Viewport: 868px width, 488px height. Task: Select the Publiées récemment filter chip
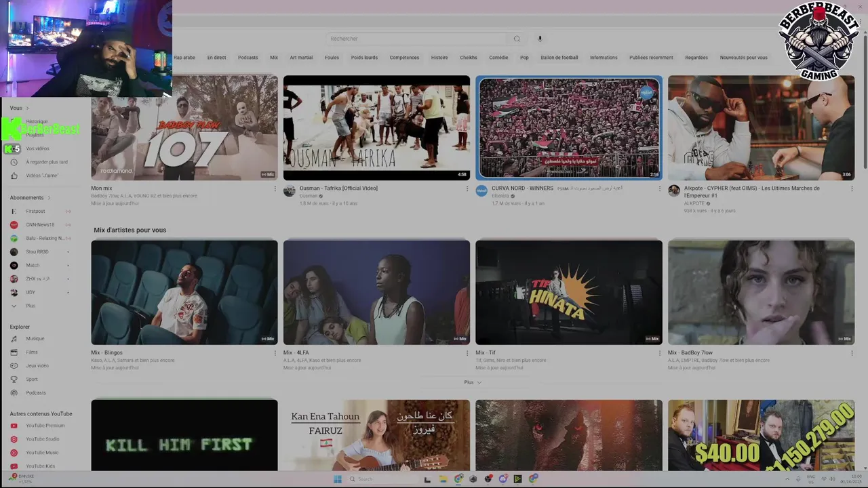point(651,58)
